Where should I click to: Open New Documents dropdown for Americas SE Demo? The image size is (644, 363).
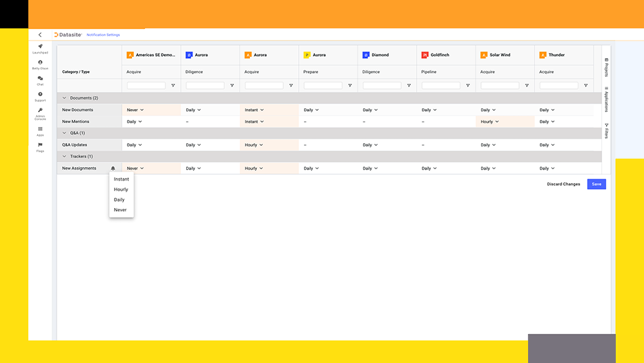pyautogui.click(x=135, y=110)
